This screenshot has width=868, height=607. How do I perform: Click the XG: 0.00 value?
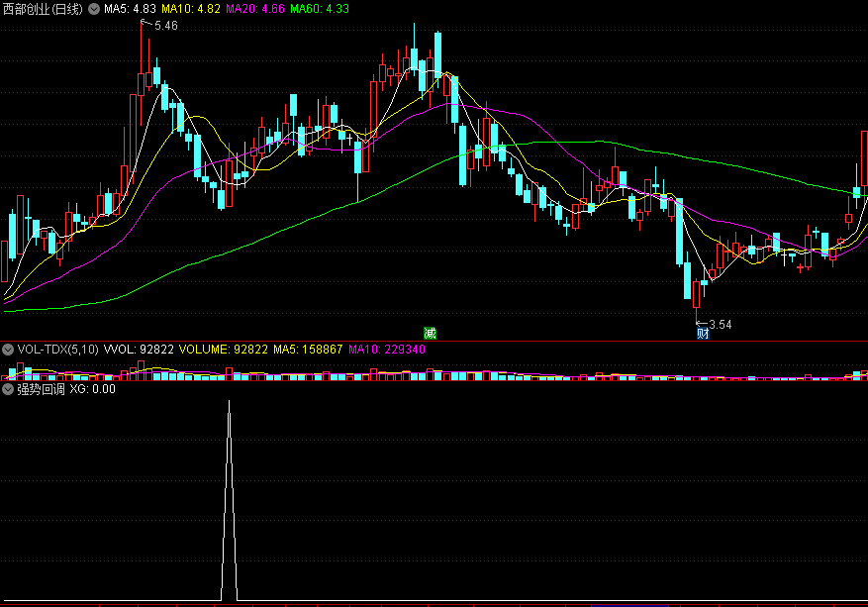point(92,389)
